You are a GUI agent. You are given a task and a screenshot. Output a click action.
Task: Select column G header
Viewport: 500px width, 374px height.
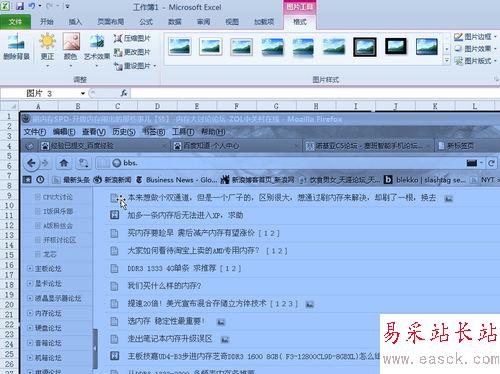276,106
